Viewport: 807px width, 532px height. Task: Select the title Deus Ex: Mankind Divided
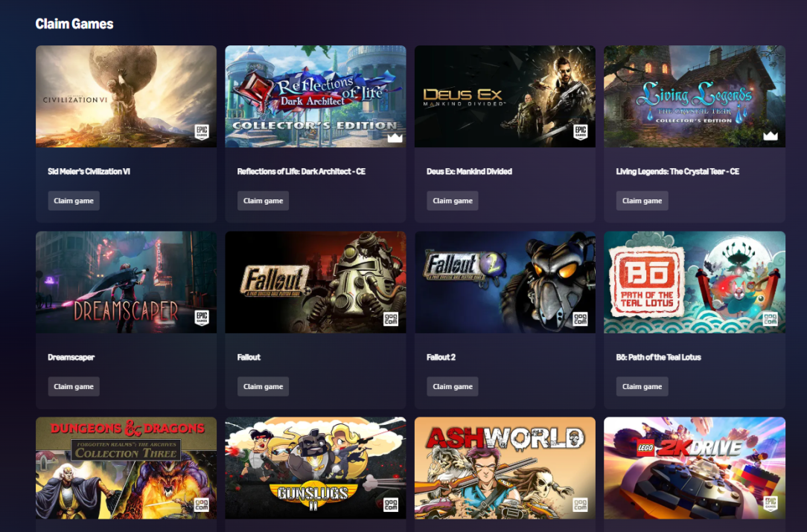coord(469,171)
